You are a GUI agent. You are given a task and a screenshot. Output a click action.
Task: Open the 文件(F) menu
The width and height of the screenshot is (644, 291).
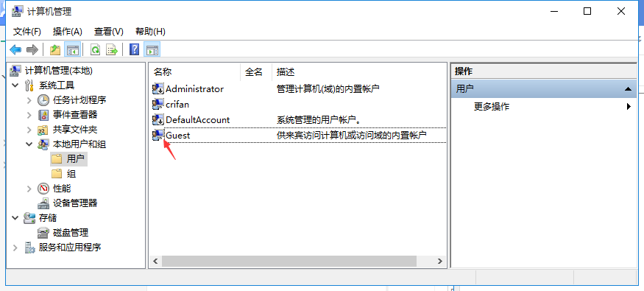click(x=27, y=32)
